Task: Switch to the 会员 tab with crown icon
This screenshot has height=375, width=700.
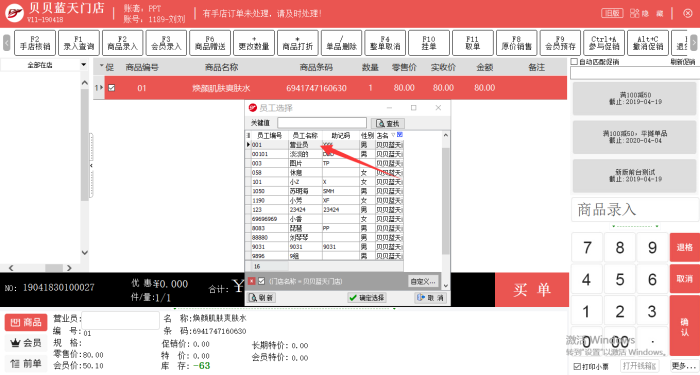Action: [26, 343]
